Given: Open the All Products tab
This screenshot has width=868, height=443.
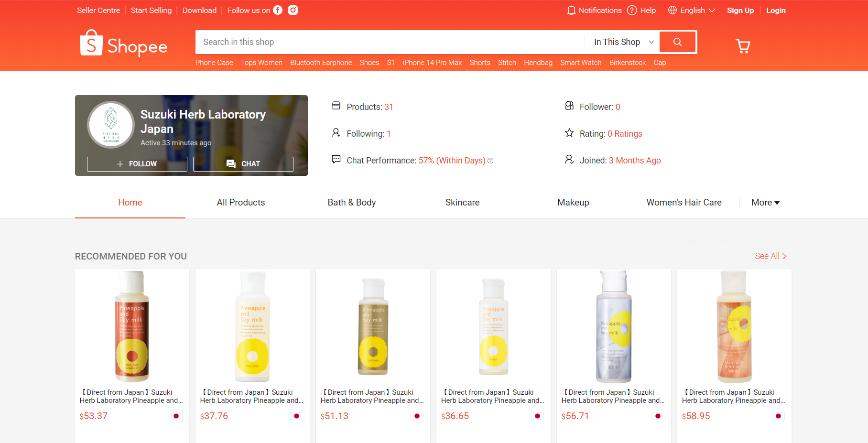Looking at the screenshot, I should pos(241,203).
